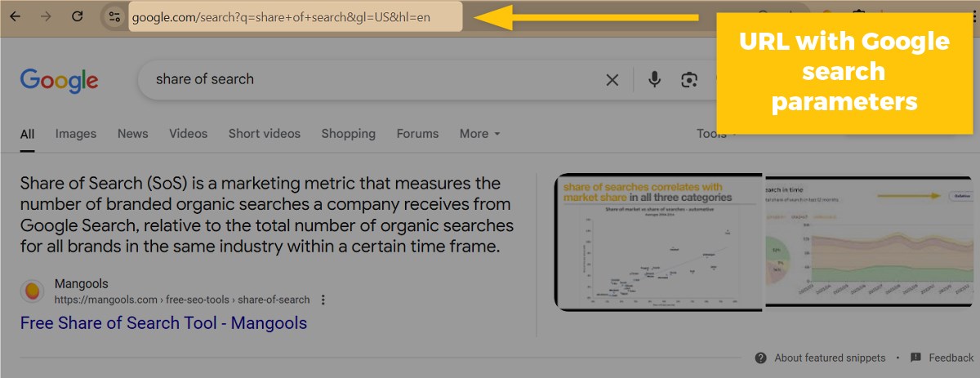Open the About featured snippets help icon
Screen dimensions: 980x378
761,358
